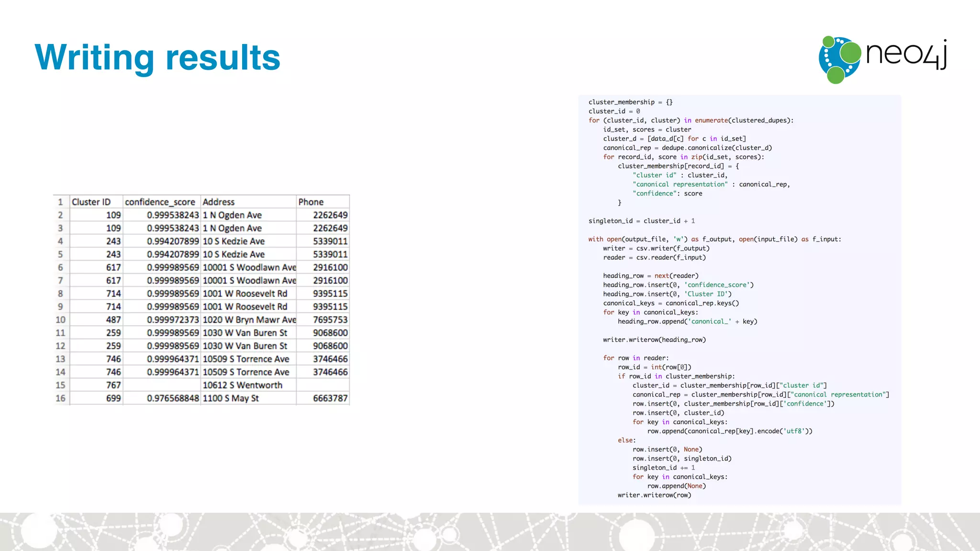Viewport: 980px width, 551px height.
Task: Click the 'if row_id in cluster_membership:' line
Action: [x=677, y=376]
